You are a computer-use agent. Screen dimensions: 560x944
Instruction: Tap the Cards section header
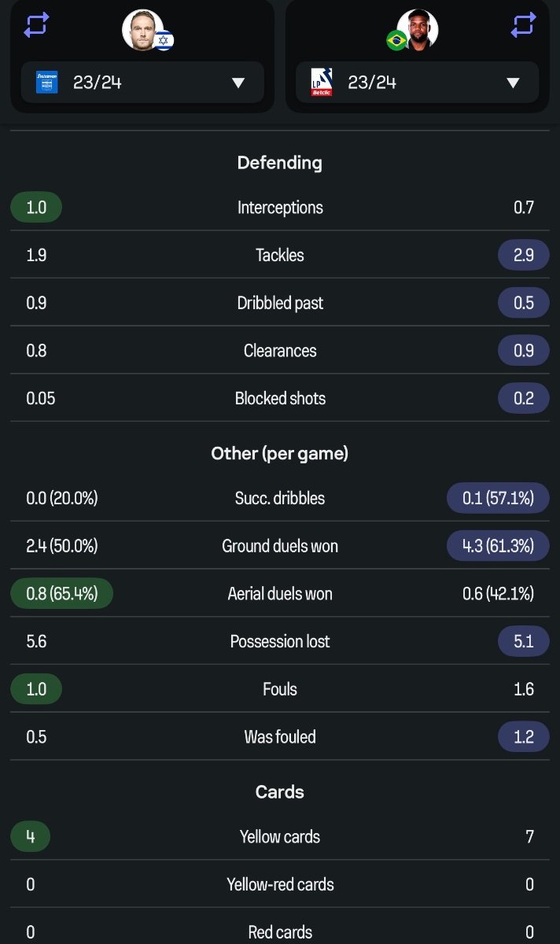click(x=280, y=792)
